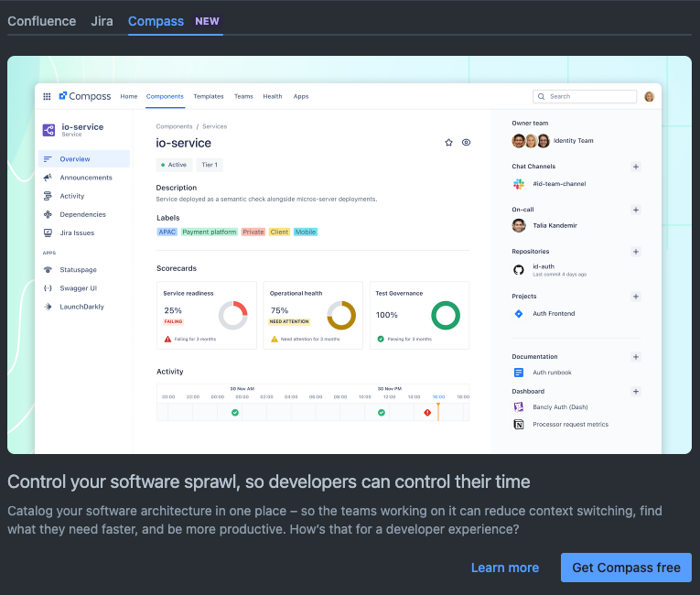Click the Auth Frontend project name
This screenshot has width=700, height=595.
coord(554,314)
